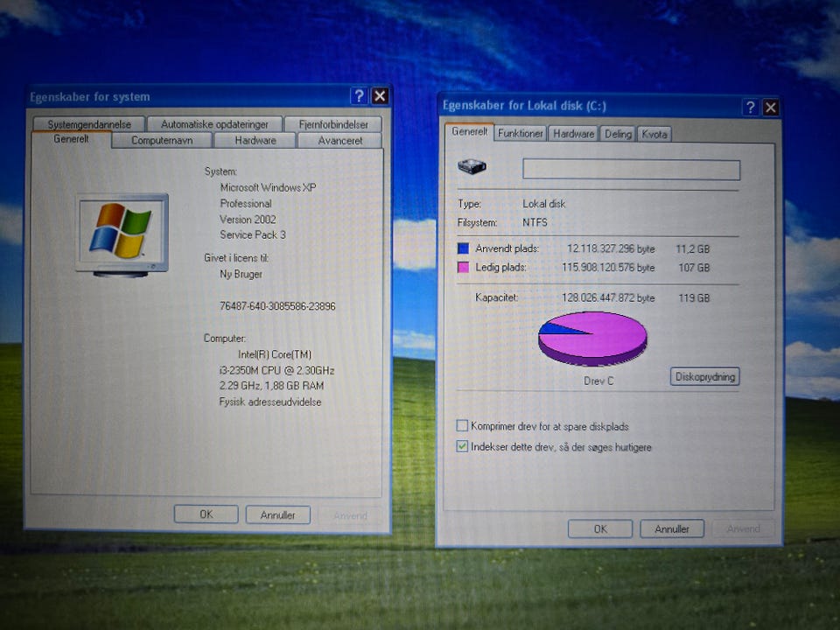Click the 119 GB capacity text
Image resolution: width=840 pixels, height=630 pixels.
694,297
